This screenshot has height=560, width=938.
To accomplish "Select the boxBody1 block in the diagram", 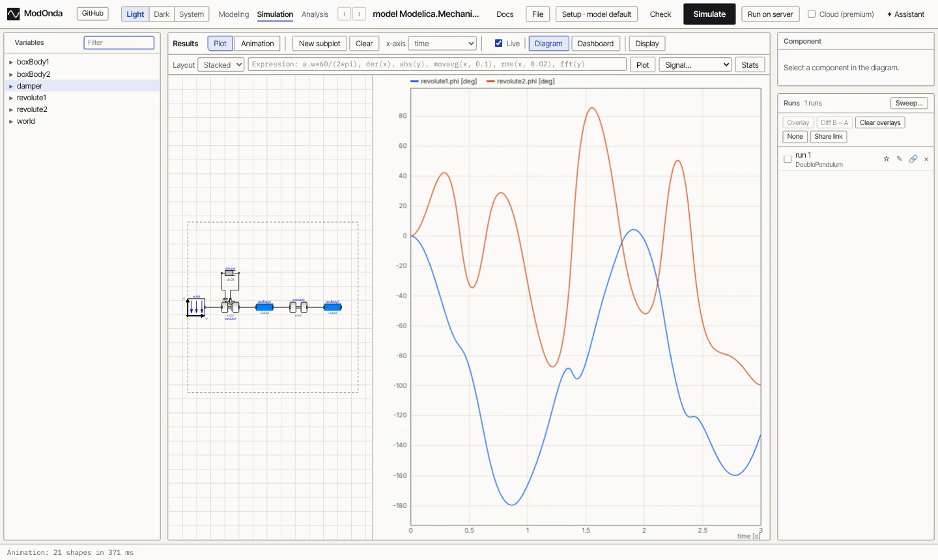I will coord(264,307).
